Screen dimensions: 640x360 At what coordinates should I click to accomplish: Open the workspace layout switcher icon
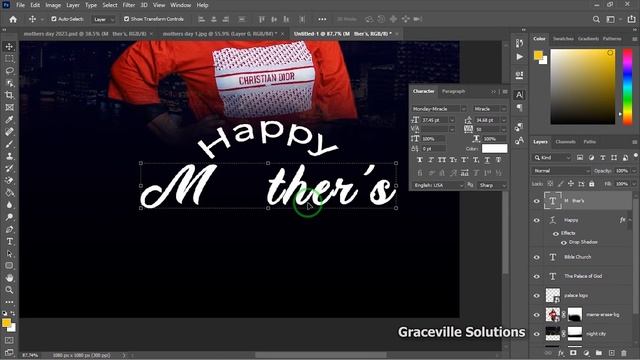pos(611,19)
